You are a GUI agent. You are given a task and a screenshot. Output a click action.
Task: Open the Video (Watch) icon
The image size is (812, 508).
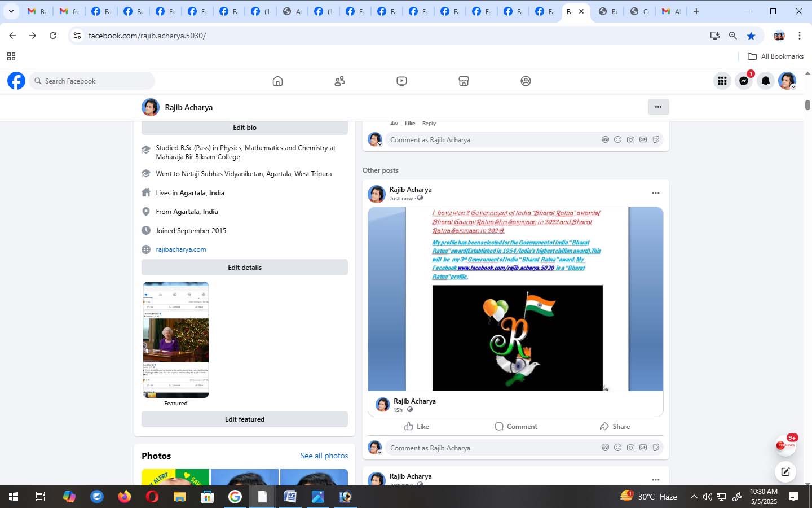(x=401, y=81)
